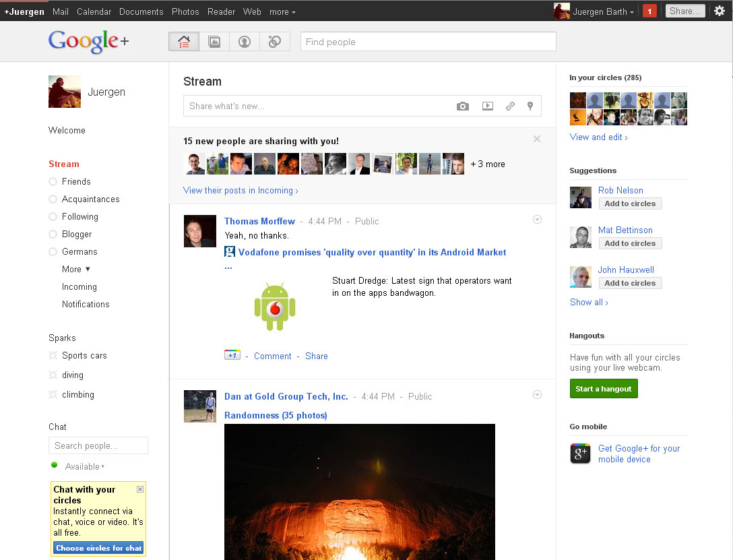This screenshot has width=733, height=560.
Task: Open the red notifications counter showing 1
Action: 649,11
